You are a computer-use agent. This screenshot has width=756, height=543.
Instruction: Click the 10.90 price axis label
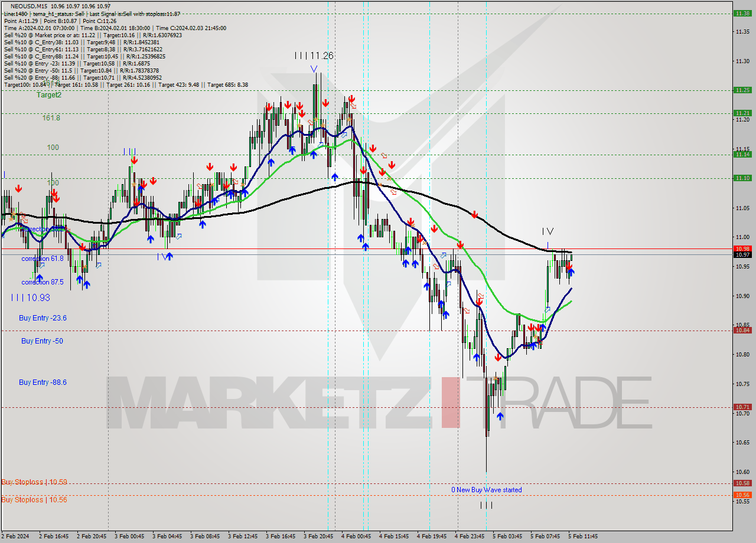[x=742, y=296]
